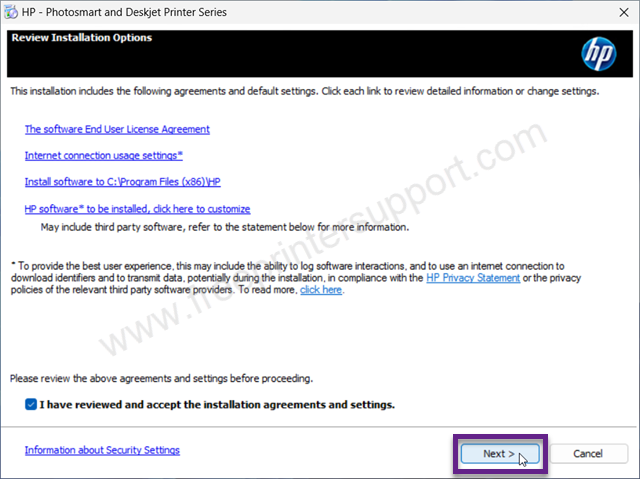The height and width of the screenshot is (479, 640).
Task: Open the HP Privacy Statement link
Action: coord(473,278)
